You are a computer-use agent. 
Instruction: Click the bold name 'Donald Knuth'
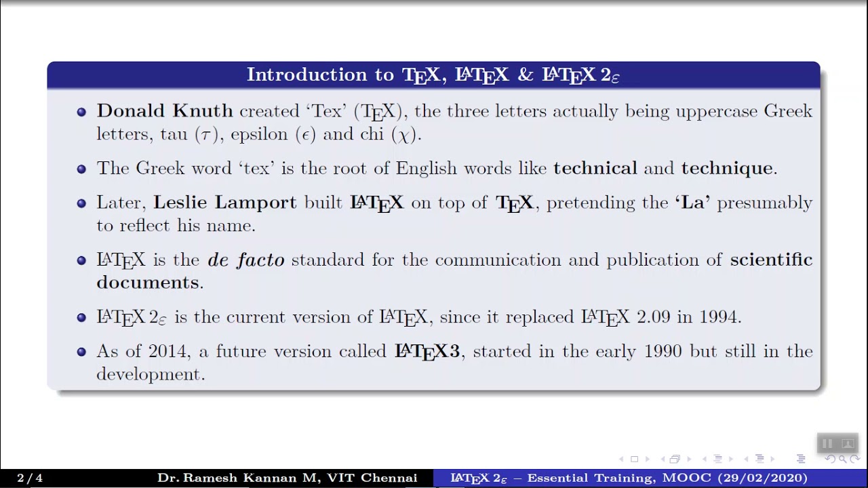pyautogui.click(x=165, y=111)
